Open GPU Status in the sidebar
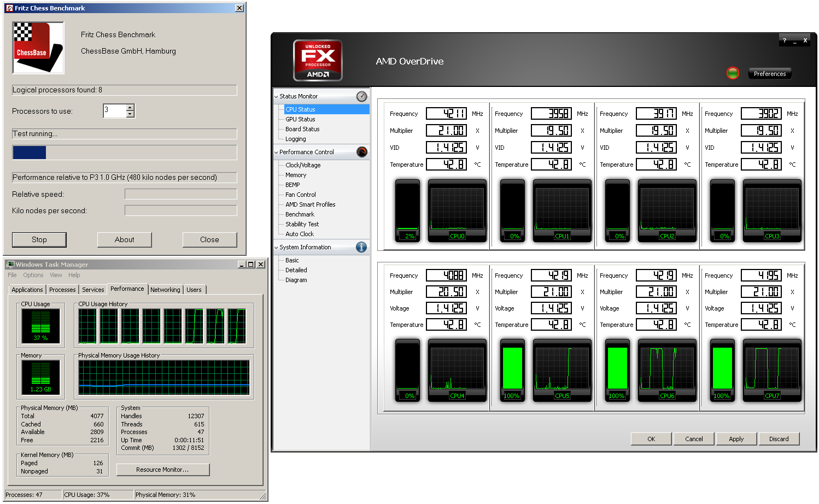The width and height of the screenshot is (819, 504). pyautogui.click(x=300, y=119)
